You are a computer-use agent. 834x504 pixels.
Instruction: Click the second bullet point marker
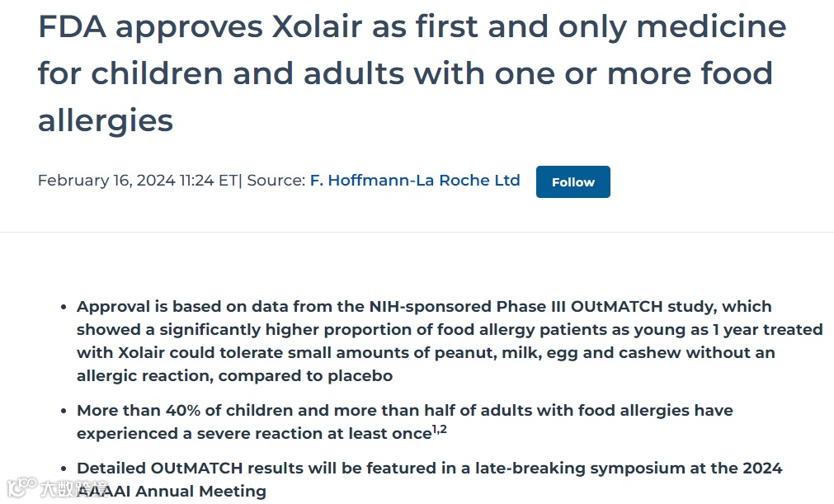click(64, 411)
